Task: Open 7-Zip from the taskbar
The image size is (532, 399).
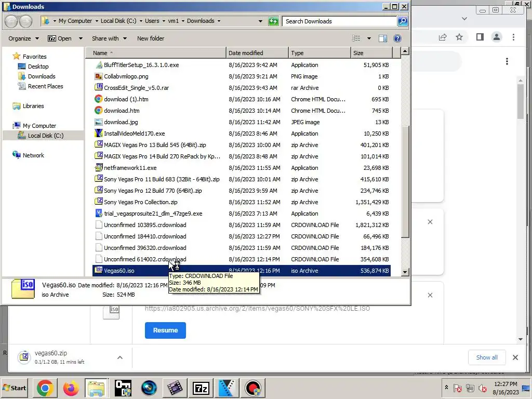Action: (201, 388)
